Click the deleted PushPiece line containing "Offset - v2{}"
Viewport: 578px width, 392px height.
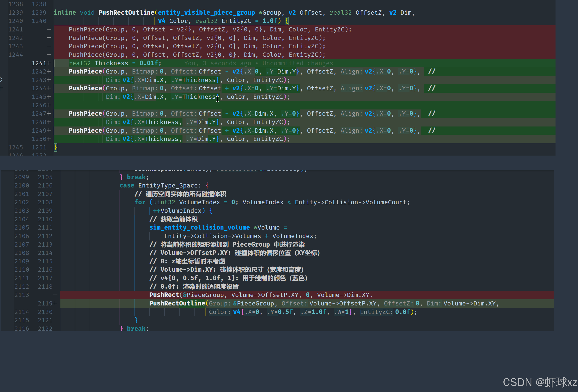tap(210, 29)
